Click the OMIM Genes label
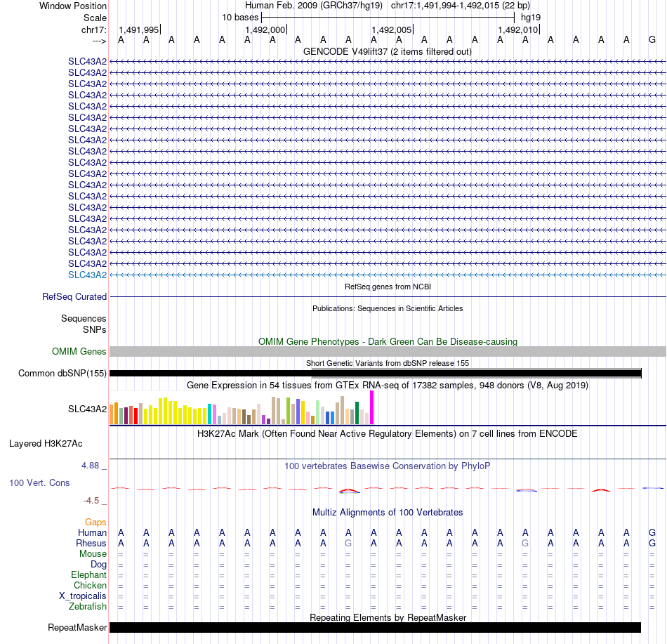This screenshot has width=667, height=644. pyautogui.click(x=79, y=351)
